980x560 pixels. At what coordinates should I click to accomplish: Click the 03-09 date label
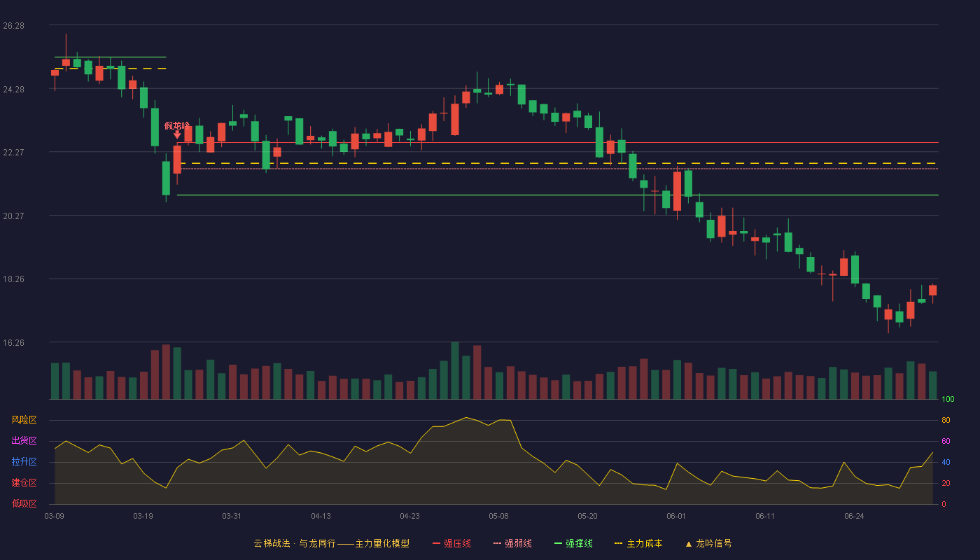point(55,516)
